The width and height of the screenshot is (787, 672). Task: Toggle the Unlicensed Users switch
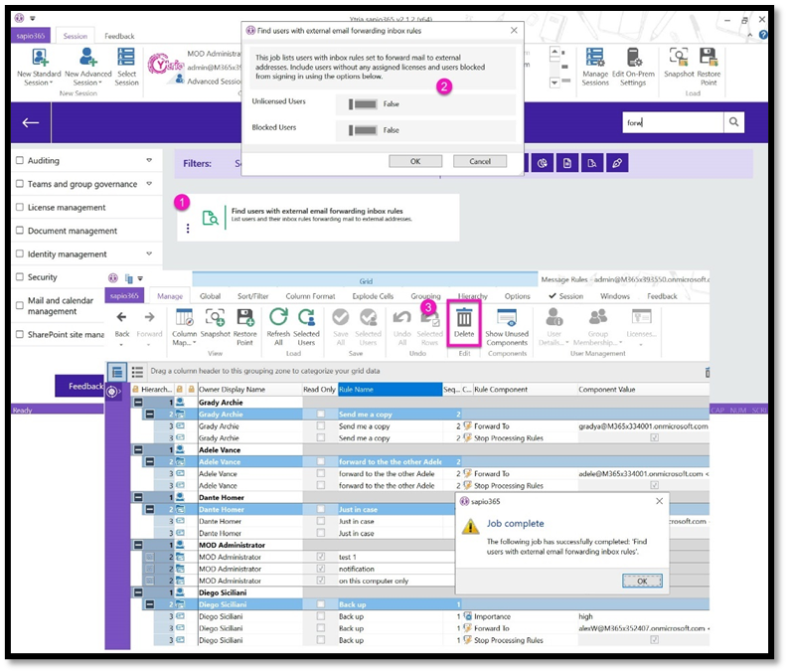pos(363,104)
